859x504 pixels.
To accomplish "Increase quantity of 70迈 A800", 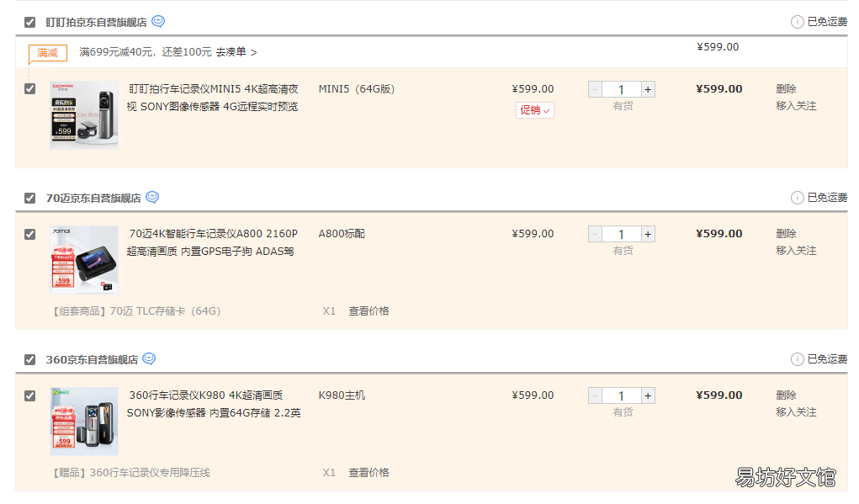I will point(648,235).
